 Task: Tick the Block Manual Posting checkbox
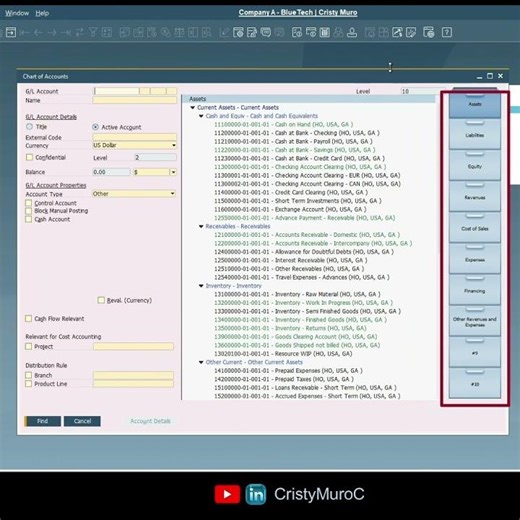(29, 211)
